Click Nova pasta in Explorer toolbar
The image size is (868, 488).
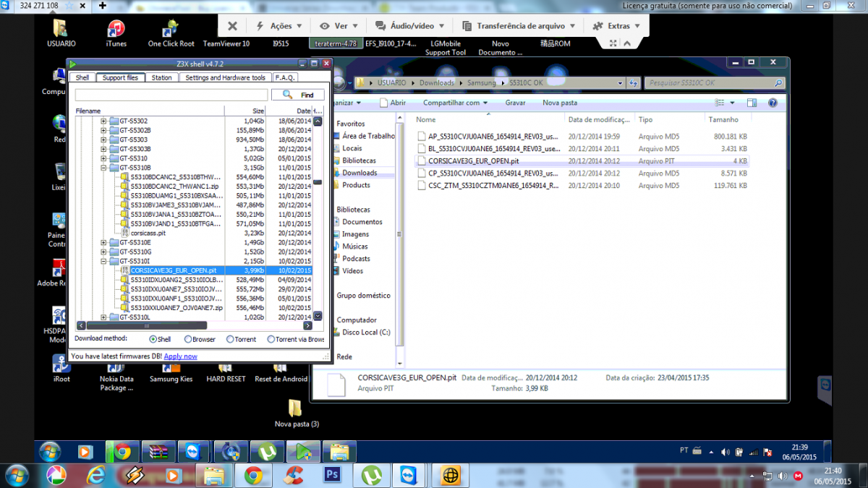point(560,103)
